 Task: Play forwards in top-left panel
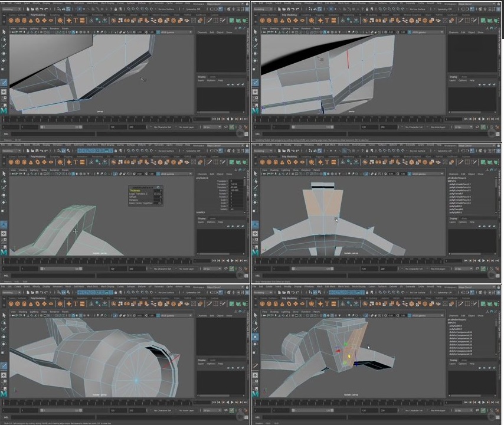point(233,119)
